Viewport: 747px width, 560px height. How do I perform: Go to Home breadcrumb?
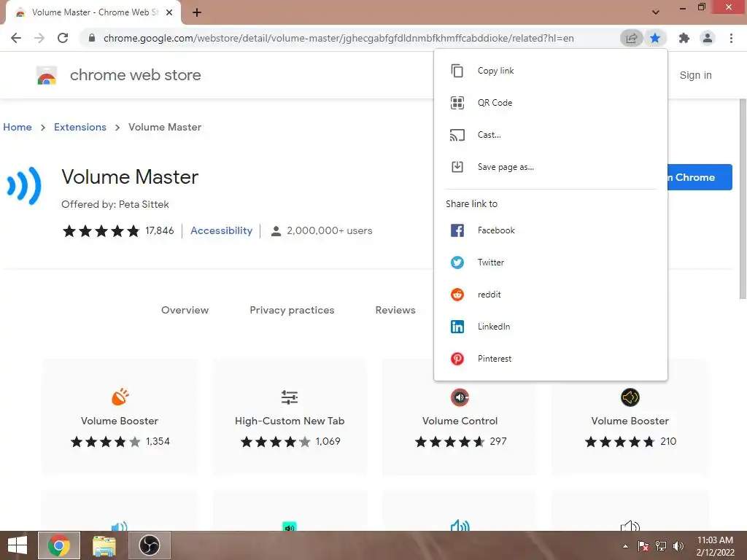pyautogui.click(x=18, y=127)
